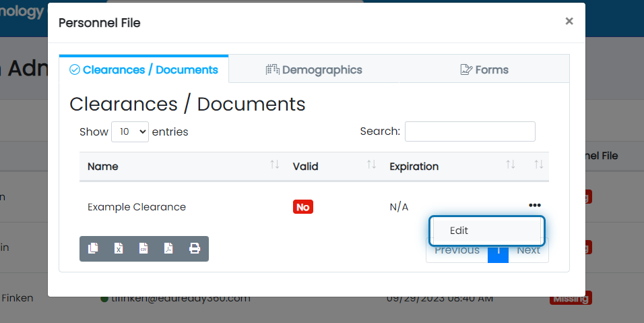
Task: Export table as CSV file
Action: (143, 248)
